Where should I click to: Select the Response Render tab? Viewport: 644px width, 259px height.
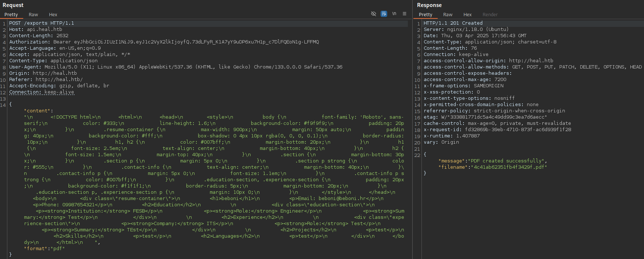point(490,15)
